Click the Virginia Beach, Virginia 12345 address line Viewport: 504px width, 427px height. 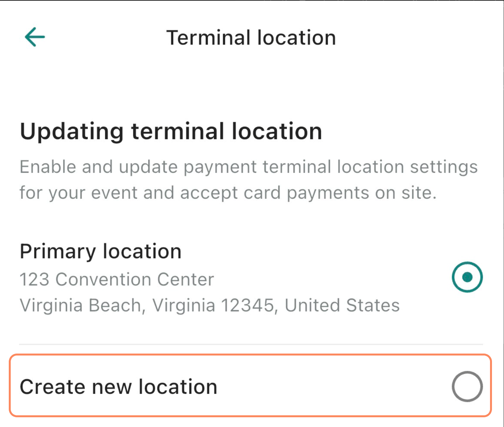[146, 305]
